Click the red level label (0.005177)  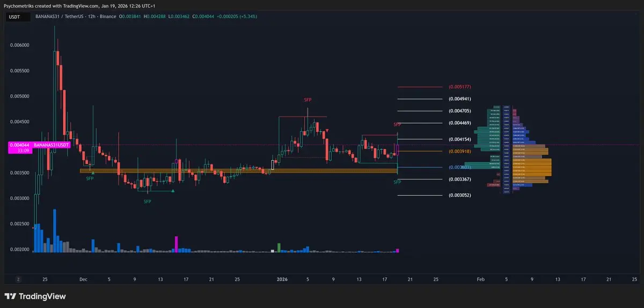(x=460, y=87)
